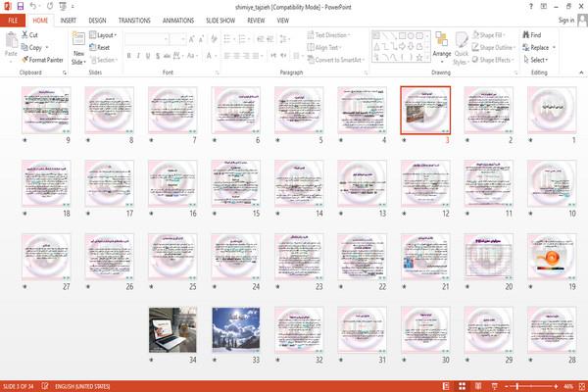This screenshot has height=392, width=588.
Task: Switch to the SLIDE SHOW tab
Action: (x=220, y=21)
